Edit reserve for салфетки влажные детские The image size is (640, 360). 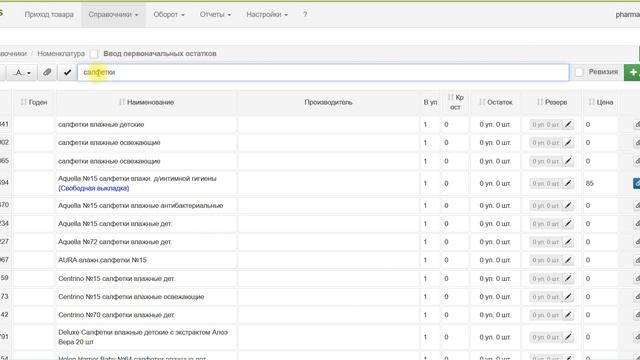(x=568, y=124)
